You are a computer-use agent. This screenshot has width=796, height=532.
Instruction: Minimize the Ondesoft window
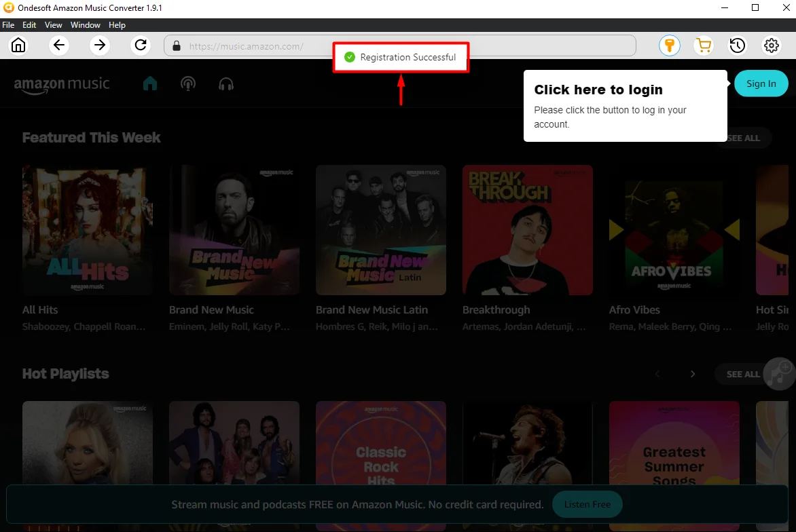(725, 7)
